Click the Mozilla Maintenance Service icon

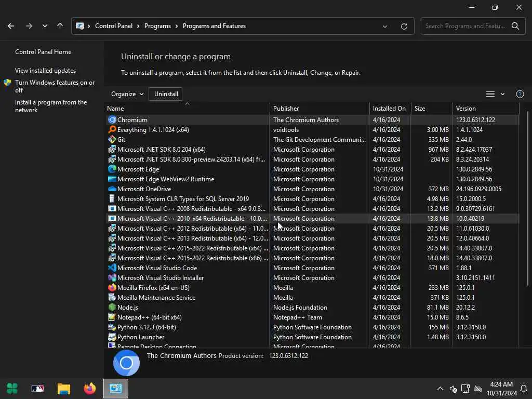tap(112, 297)
